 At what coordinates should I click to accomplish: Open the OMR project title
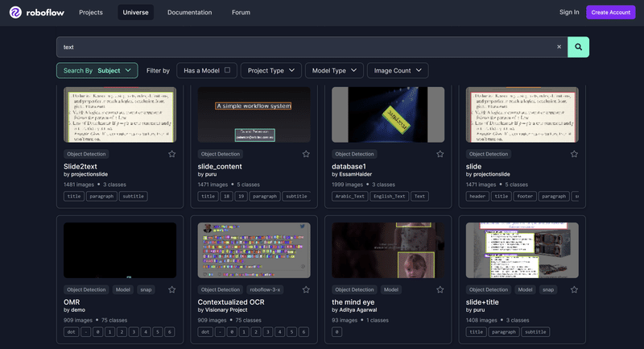click(x=72, y=302)
